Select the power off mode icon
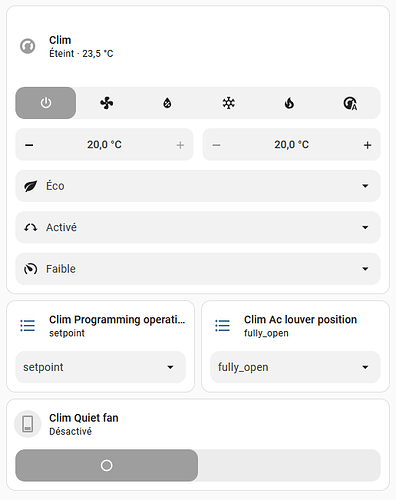 click(x=46, y=103)
